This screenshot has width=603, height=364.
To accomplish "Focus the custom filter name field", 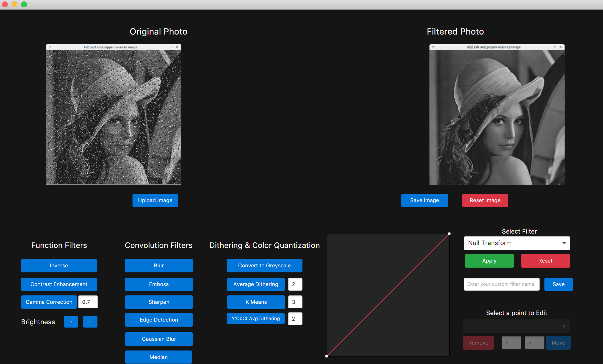I will (501, 284).
